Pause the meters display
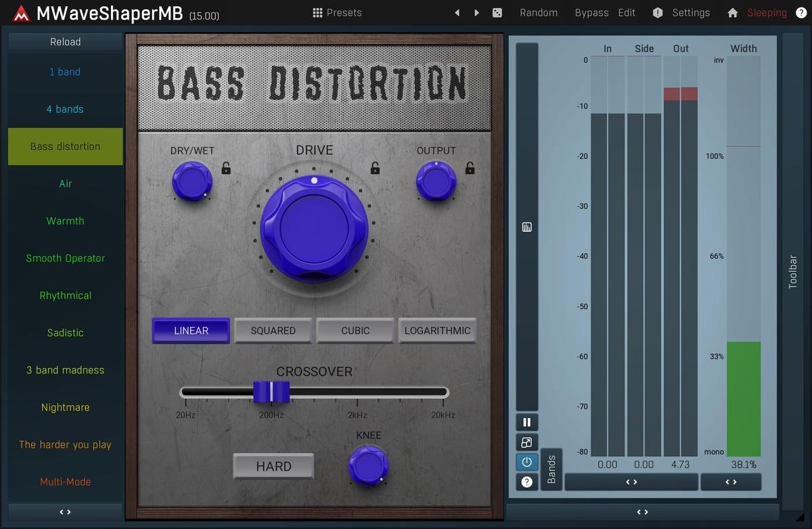The height and width of the screenshot is (529, 812). click(x=526, y=423)
